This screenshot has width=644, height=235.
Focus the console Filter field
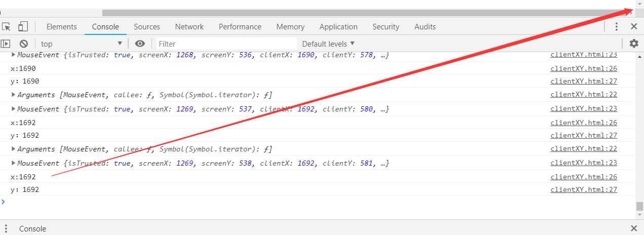[x=226, y=44]
